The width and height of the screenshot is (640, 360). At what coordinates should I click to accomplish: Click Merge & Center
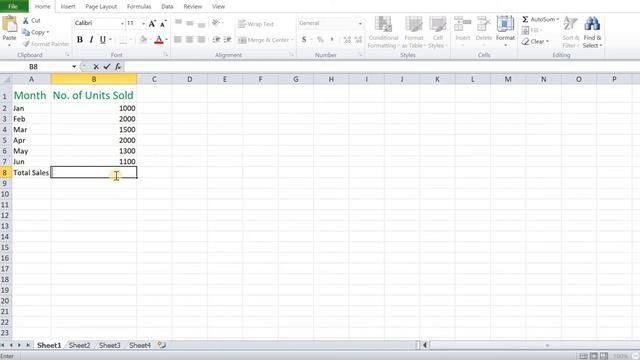point(265,40)
